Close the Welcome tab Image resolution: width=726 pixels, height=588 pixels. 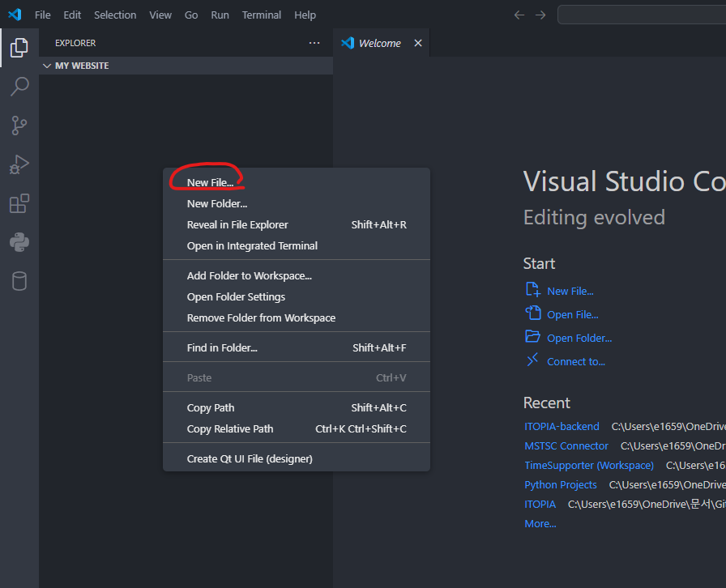coord(418,43)
